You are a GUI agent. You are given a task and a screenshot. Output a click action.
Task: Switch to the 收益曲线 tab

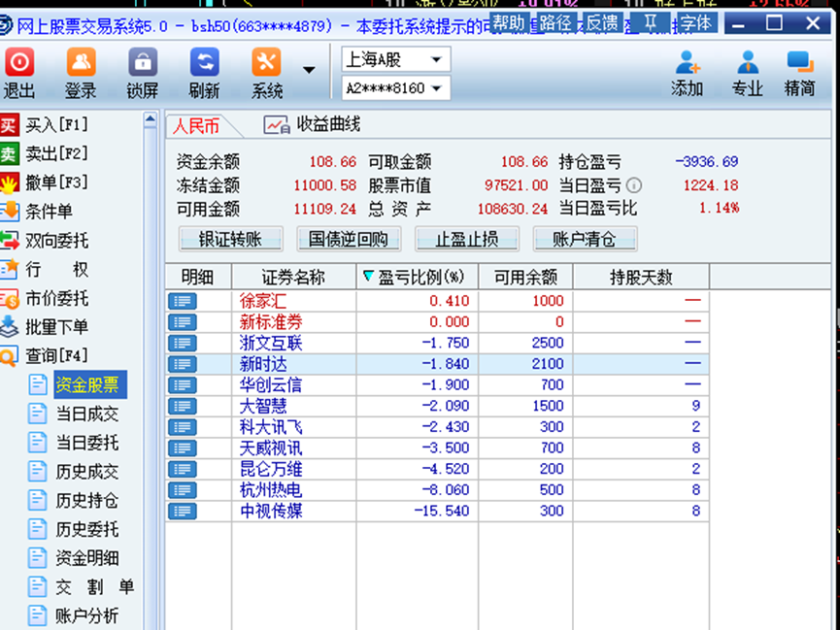pos(313,125)
